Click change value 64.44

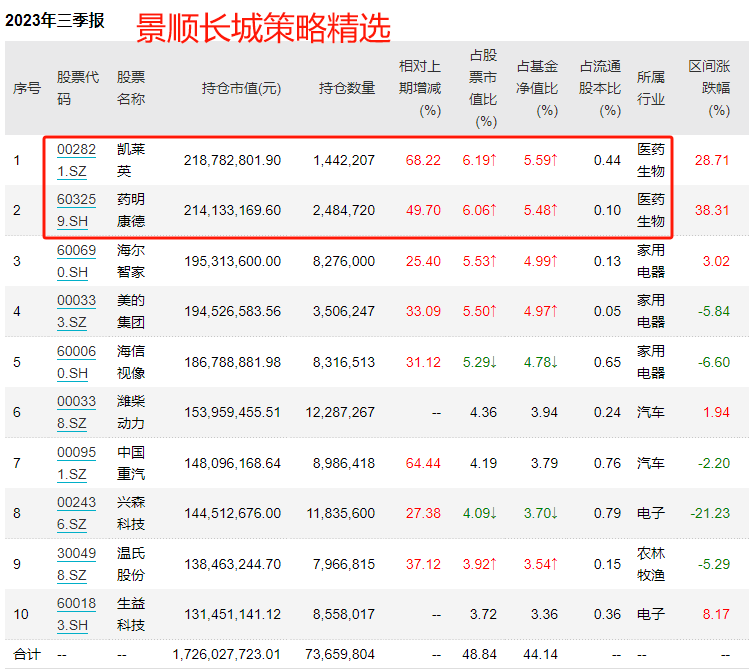pyautogui.click(x=423, y=463)
